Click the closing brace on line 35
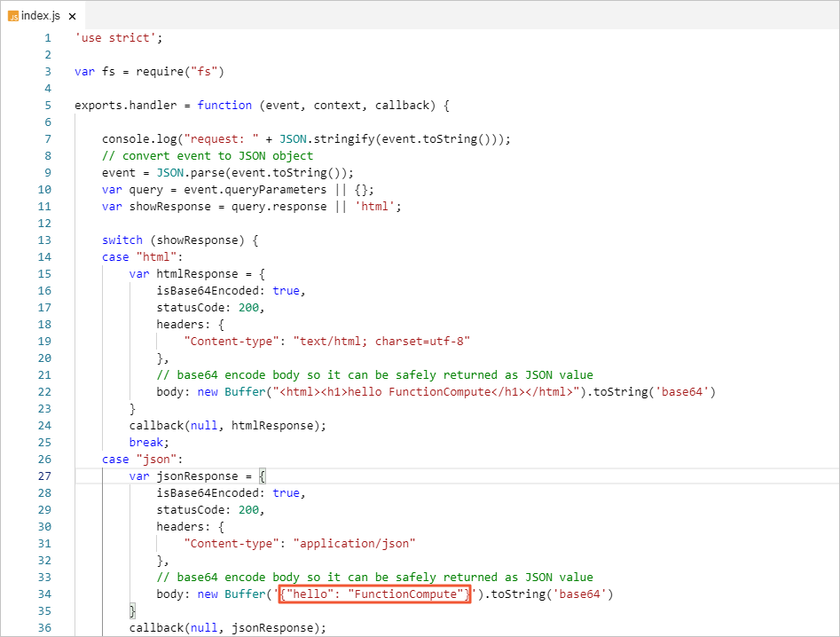Screen dimensions: 840x637 132,611
